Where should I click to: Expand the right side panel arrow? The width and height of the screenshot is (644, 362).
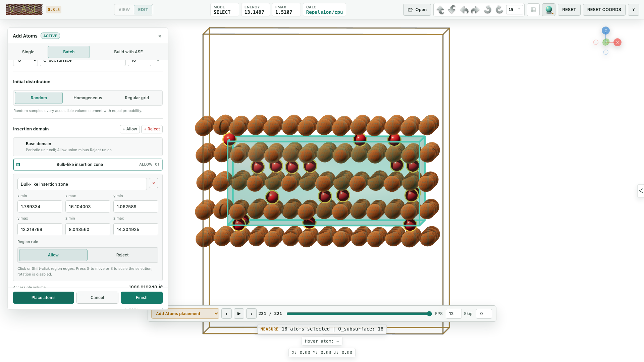(x=641, y=191)
